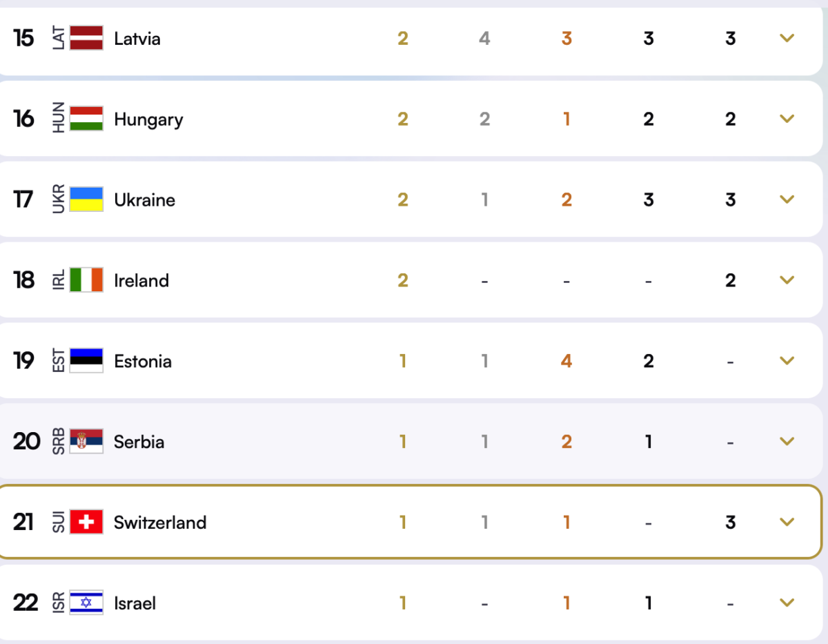Screen dimensions: 828x644
Task: Click Latvia's silver medal count 4
Action: (484, 38)
